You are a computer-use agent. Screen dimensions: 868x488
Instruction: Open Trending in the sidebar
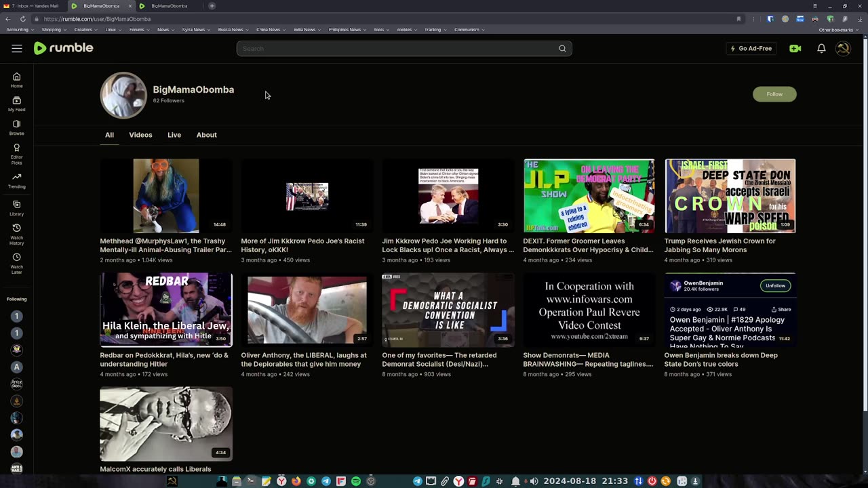pos(17,180)
